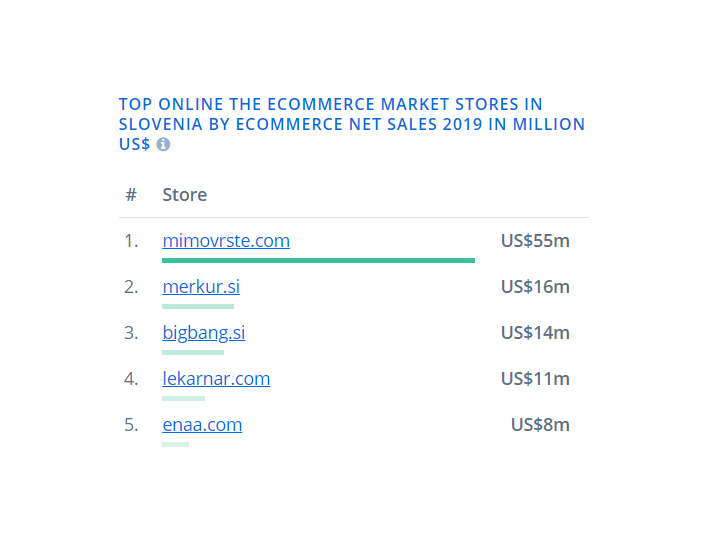Click the enaa.com sales bar
Image resolution: width=708 pixels, height=533 pixels.
pos(175,444)
